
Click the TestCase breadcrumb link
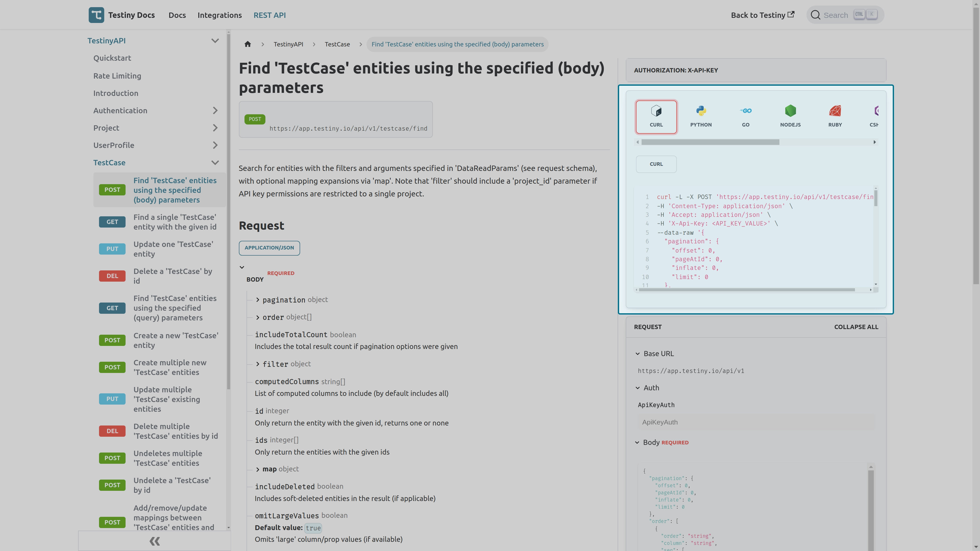click(337, 44)
